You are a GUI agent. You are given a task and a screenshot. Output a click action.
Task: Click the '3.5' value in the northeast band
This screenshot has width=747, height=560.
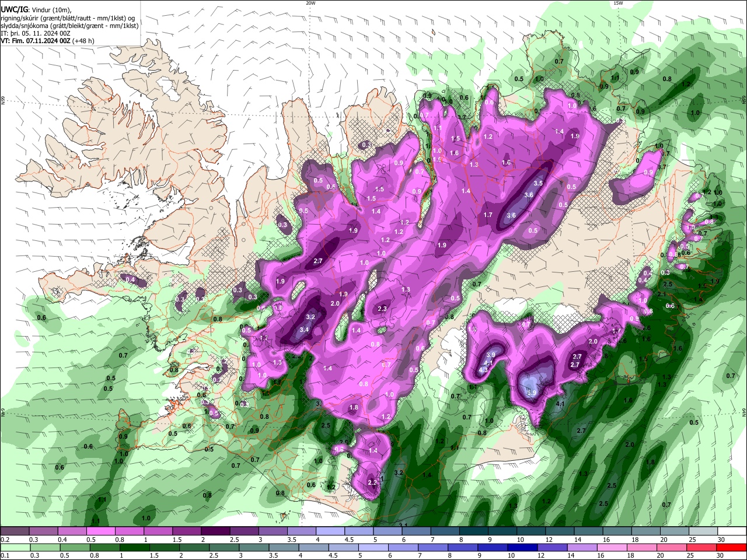pyautogui.click(x=538, y=183)
